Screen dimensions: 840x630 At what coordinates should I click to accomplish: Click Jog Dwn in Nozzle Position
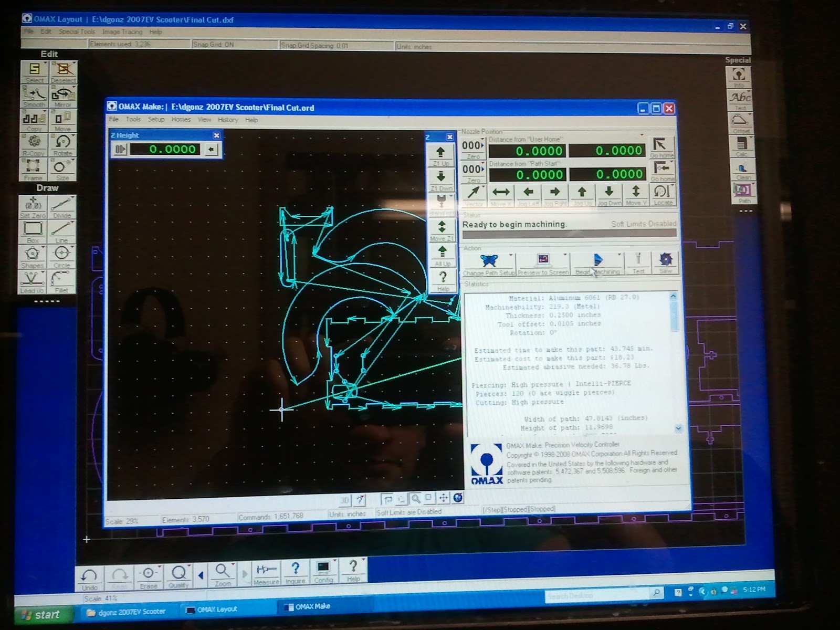tap(609, 195)
